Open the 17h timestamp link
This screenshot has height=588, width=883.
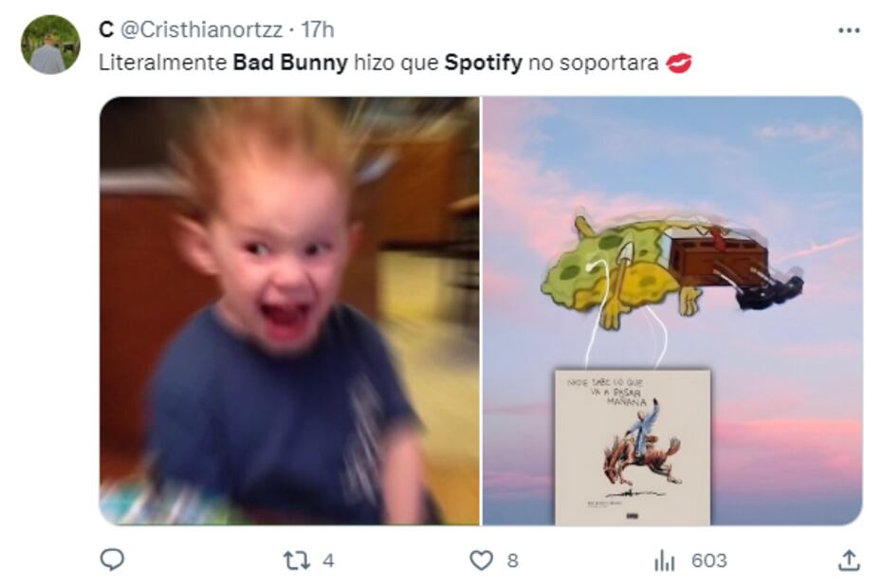(318, 29)
